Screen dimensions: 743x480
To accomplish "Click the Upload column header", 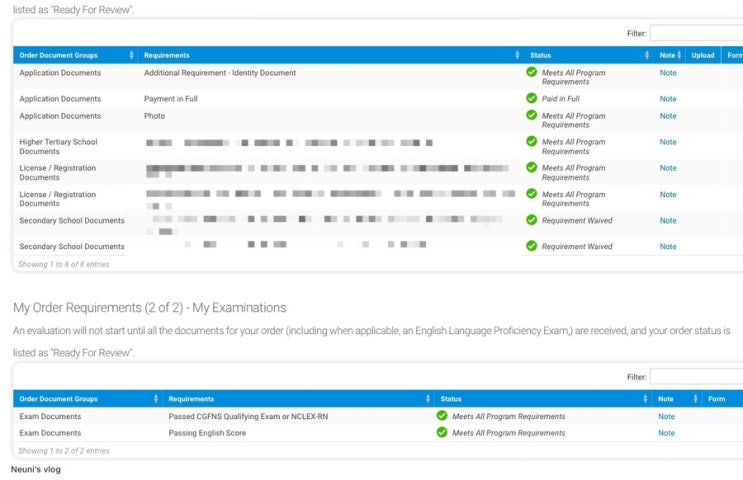I will pyautogui.click(x=703, y=55).
